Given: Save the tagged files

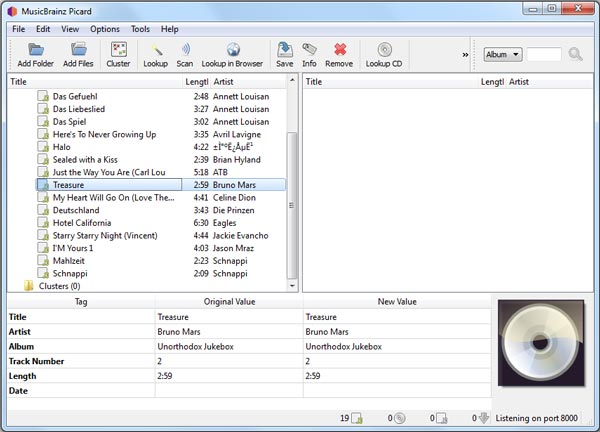Looking at the screenshot, I should point(285,55).
